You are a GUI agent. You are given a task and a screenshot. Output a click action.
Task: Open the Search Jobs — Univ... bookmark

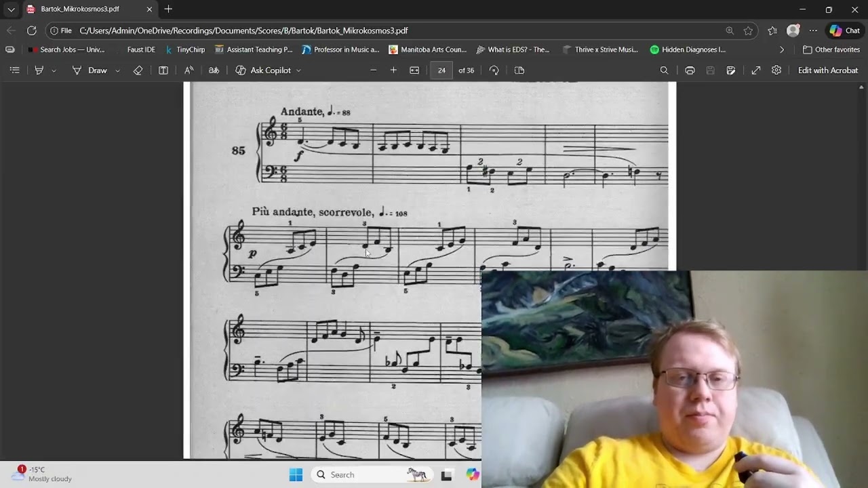click(x=66, y=49)
